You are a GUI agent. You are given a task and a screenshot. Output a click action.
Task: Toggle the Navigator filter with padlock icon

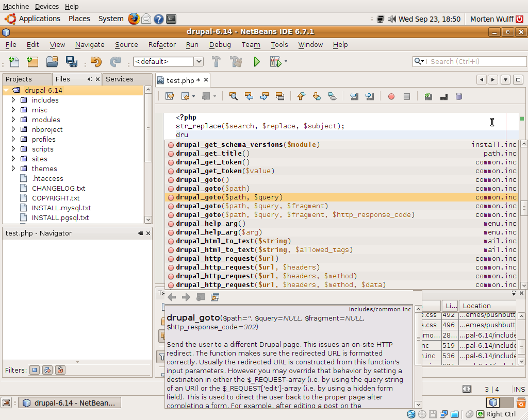pos(60,370)
